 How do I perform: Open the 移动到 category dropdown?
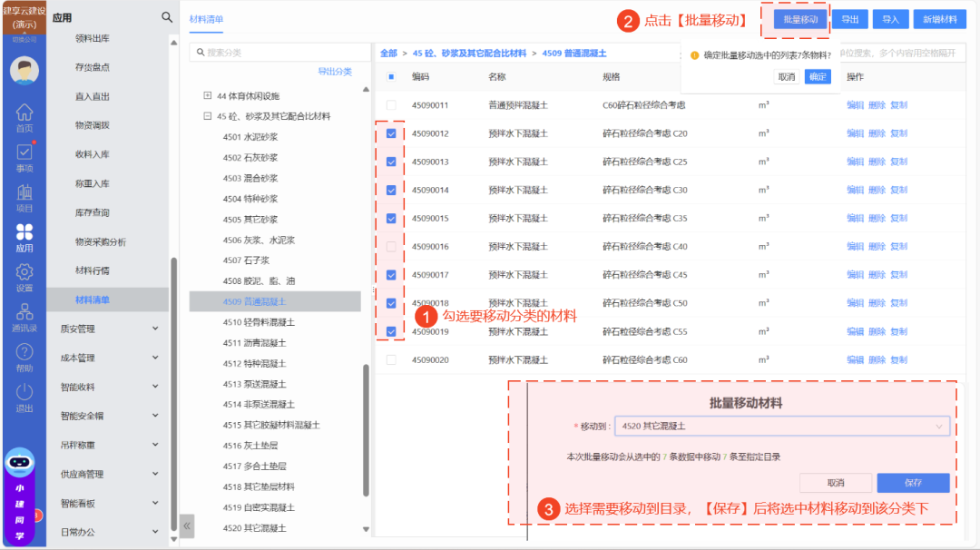pos(781,426)
